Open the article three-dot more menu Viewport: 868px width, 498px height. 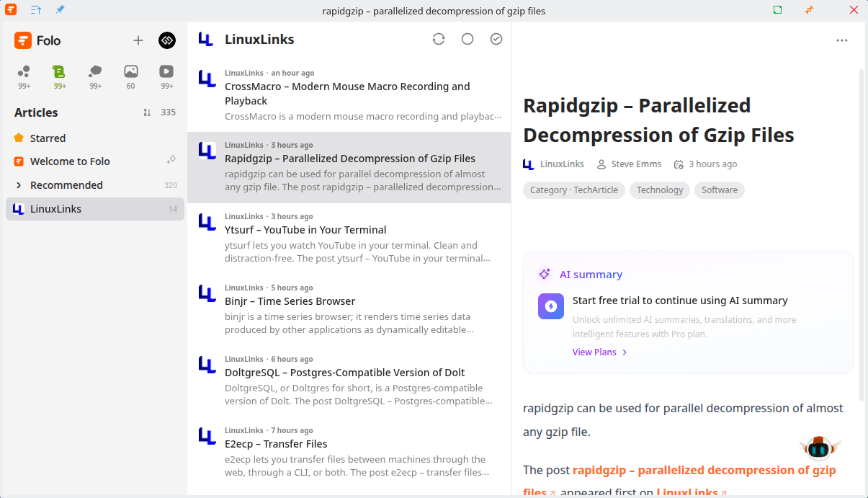(841, 40)
